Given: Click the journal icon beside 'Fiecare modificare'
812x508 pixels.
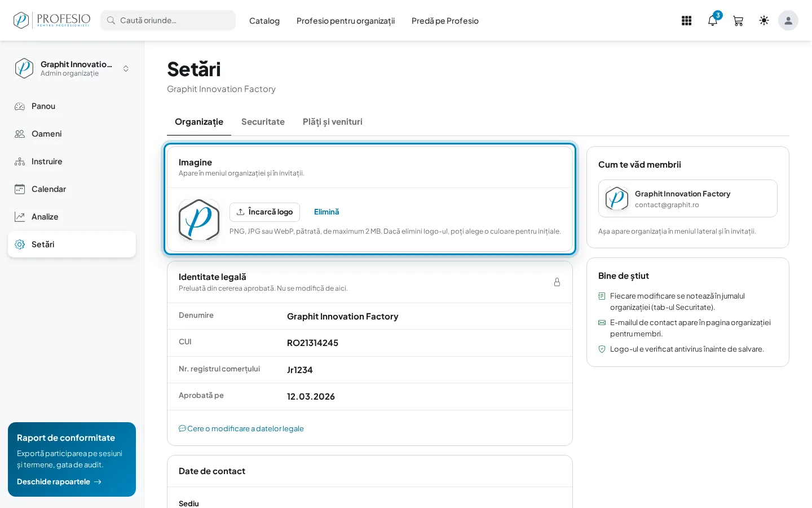Looking at the screenshot, I should point(602,296).
